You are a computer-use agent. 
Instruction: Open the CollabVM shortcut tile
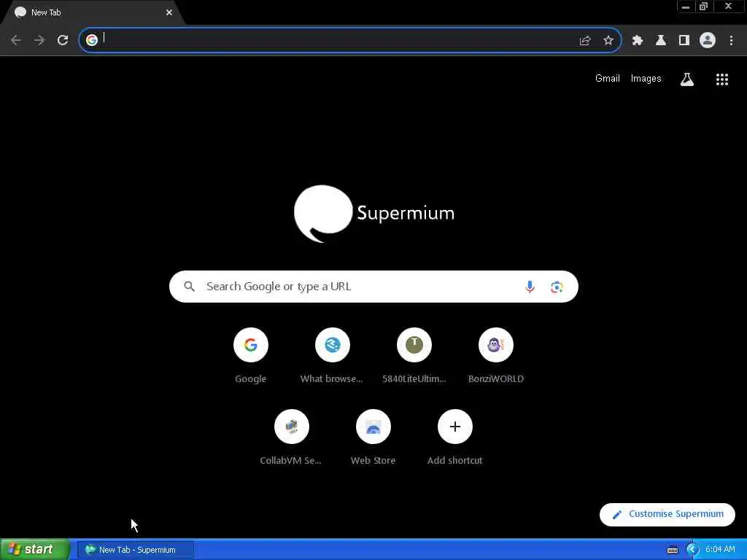[291, 437]
